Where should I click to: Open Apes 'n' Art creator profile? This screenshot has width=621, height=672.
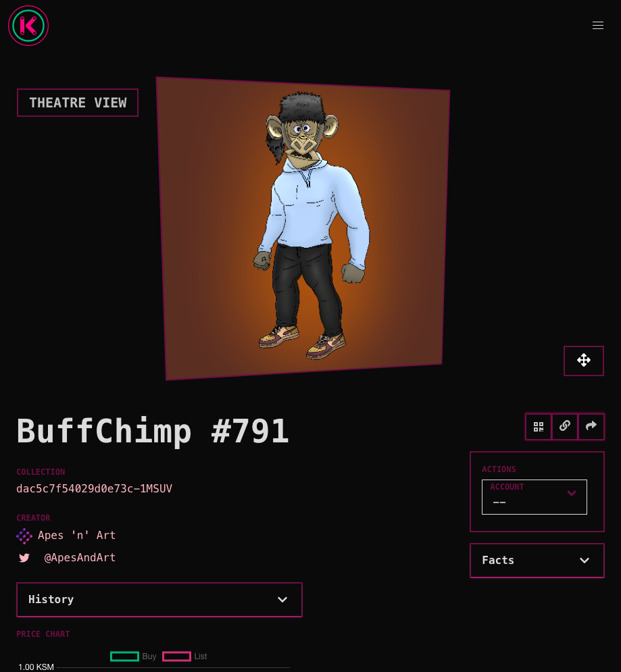[77, 536]
